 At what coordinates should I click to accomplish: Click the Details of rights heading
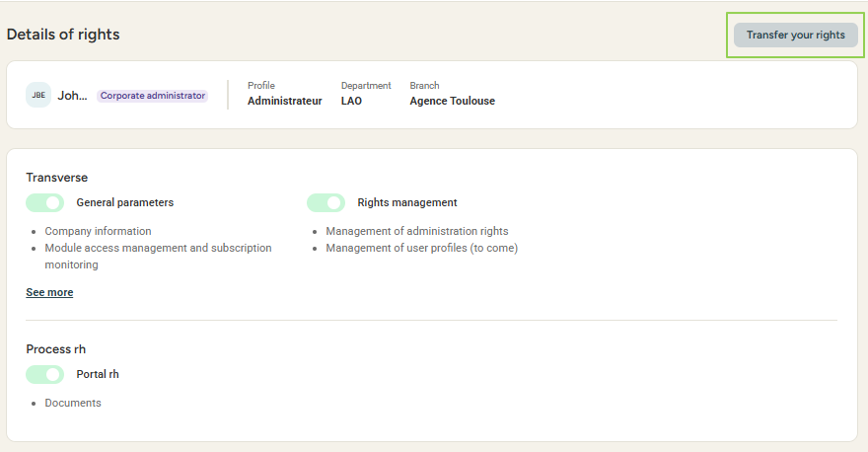click(63, 35)
